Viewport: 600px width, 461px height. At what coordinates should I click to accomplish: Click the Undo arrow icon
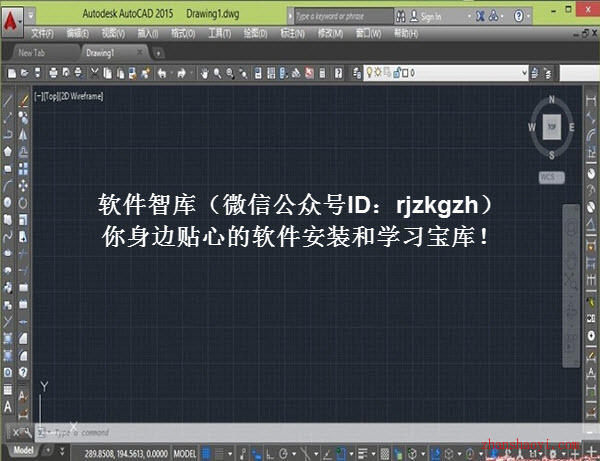pyautogui.click(x=162, y=73)
